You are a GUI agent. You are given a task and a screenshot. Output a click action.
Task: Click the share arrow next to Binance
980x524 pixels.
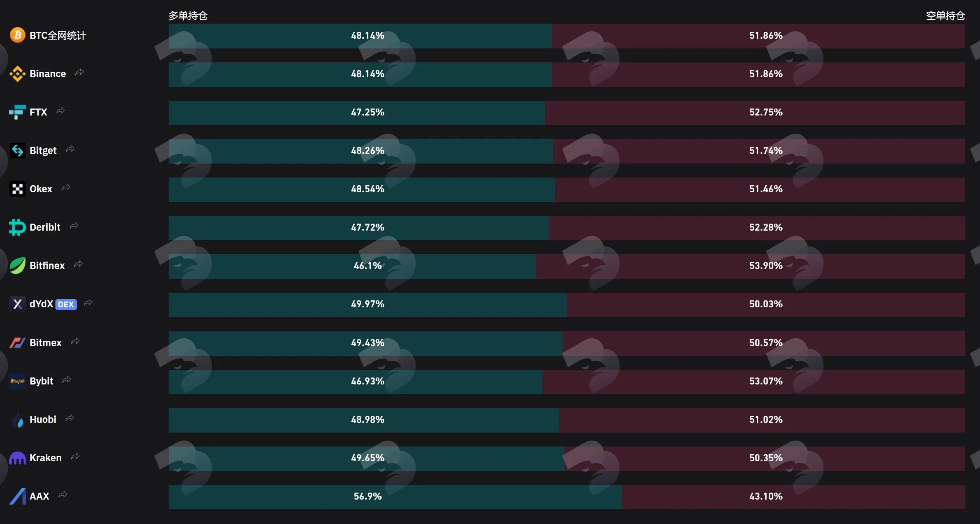click(x=79, y=72)
